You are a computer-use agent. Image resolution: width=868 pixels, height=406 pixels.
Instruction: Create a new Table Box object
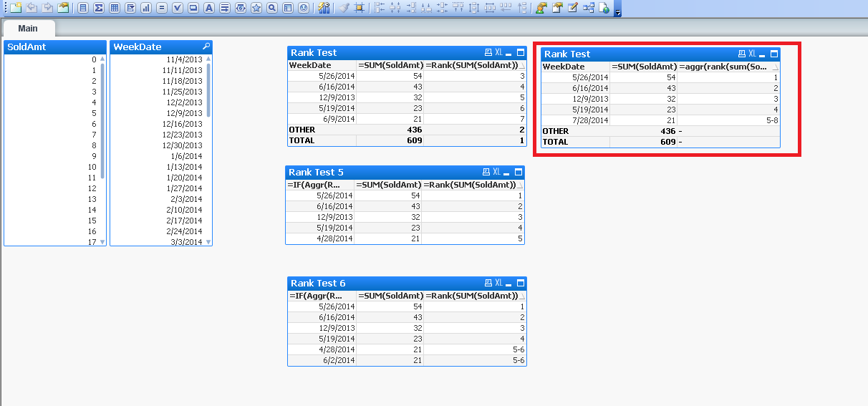(x=115, y=8)
